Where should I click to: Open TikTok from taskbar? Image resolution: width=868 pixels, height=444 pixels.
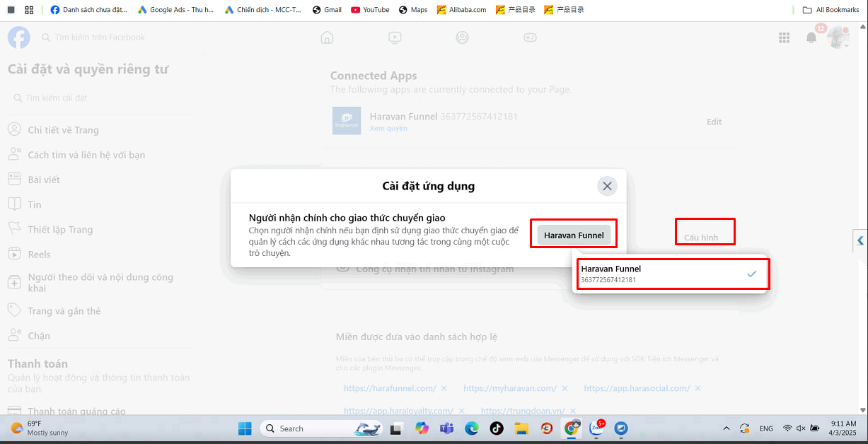(496, 428)
